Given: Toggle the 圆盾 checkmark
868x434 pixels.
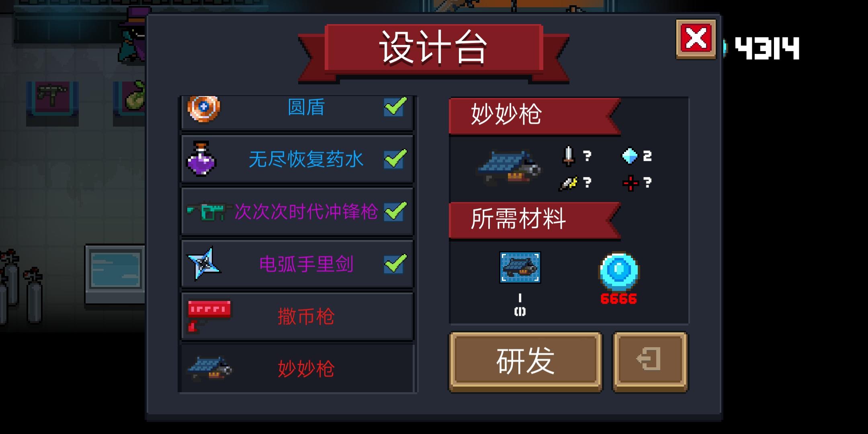Looking at the screenshot, I should click(395, 106).
